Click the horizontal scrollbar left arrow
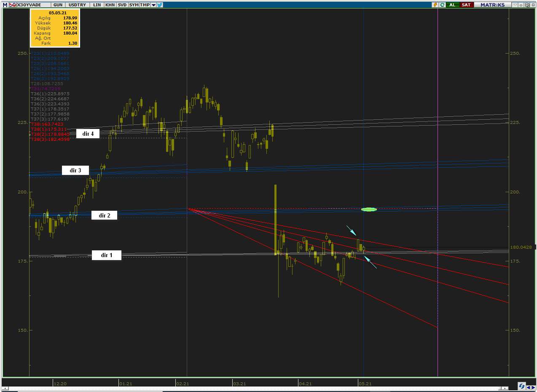This screenshot has width=537, height=392. click(5, 388)
